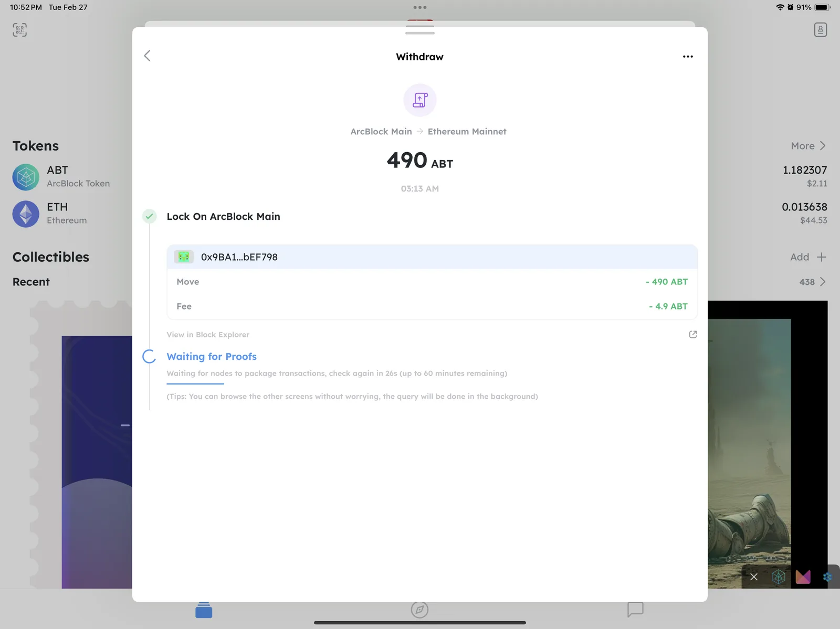Tap the green pixel avatar beside address
This screenshot has width=840, height=629.
(184, 257)
